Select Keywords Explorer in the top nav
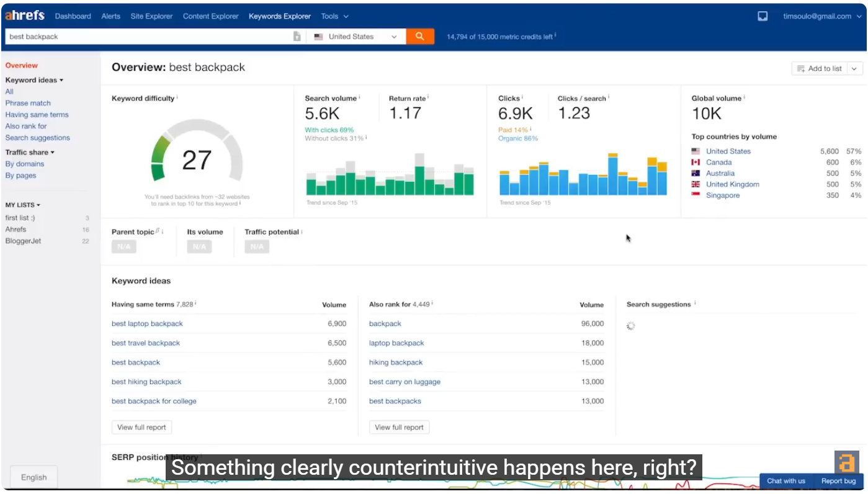The image size is (868, 494). point(280,16)
